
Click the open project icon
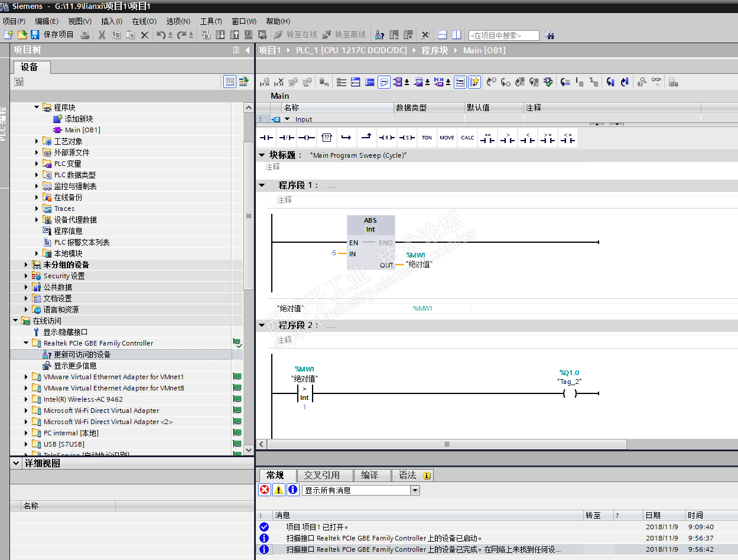click(22, 35)
